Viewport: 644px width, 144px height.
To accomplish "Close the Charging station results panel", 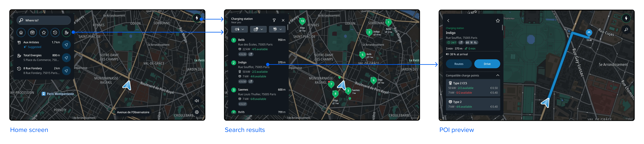I will tap(283, 20).
